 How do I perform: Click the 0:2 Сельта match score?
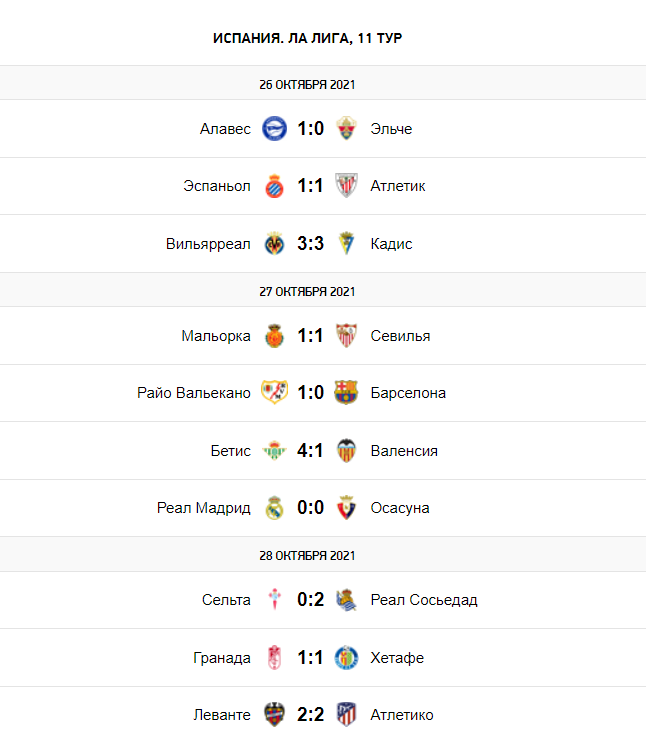(x=310, y=600)
